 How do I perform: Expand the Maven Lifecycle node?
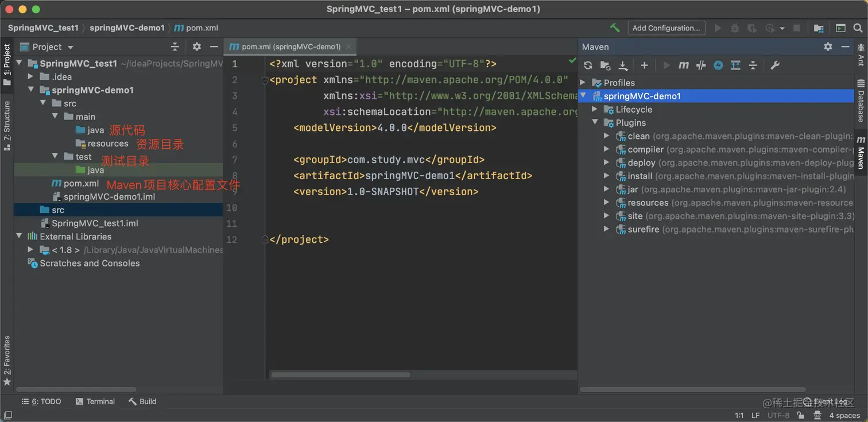[595, 110]
